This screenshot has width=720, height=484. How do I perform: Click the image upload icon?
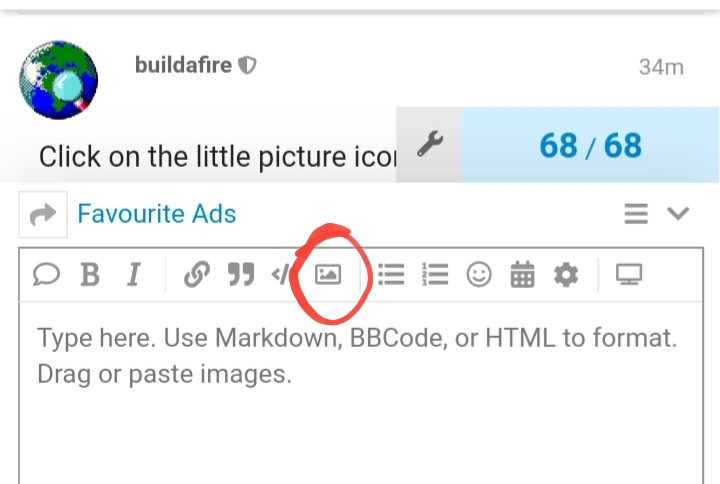click(x=328, y=275)
